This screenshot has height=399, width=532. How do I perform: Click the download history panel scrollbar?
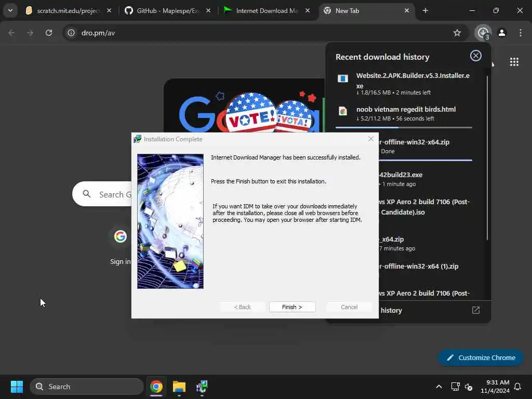click(487, 158)
